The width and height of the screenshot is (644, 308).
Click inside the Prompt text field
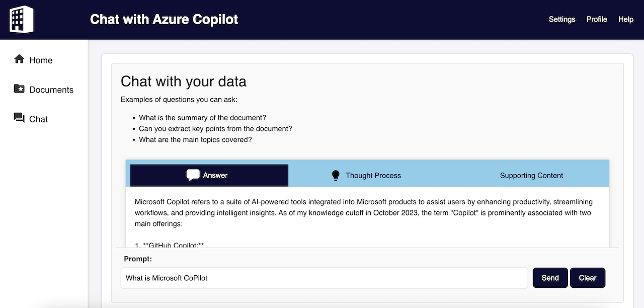coord(324,277)
